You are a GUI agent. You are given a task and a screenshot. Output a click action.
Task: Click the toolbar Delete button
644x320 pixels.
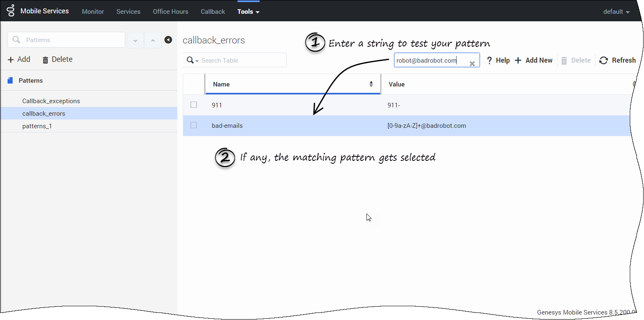576,61
